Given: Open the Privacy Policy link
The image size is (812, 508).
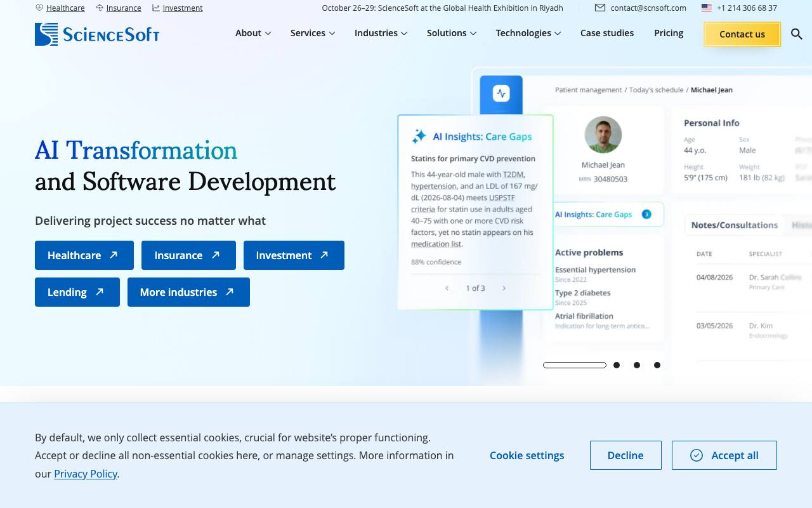Looking at the screenshot, I should [86, 474].
